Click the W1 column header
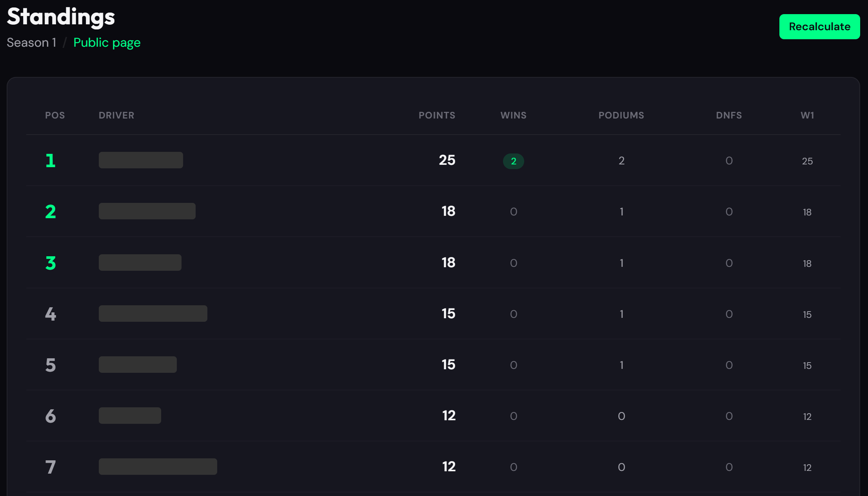This screenshot has width=868, height=496. tap(807, 115)
